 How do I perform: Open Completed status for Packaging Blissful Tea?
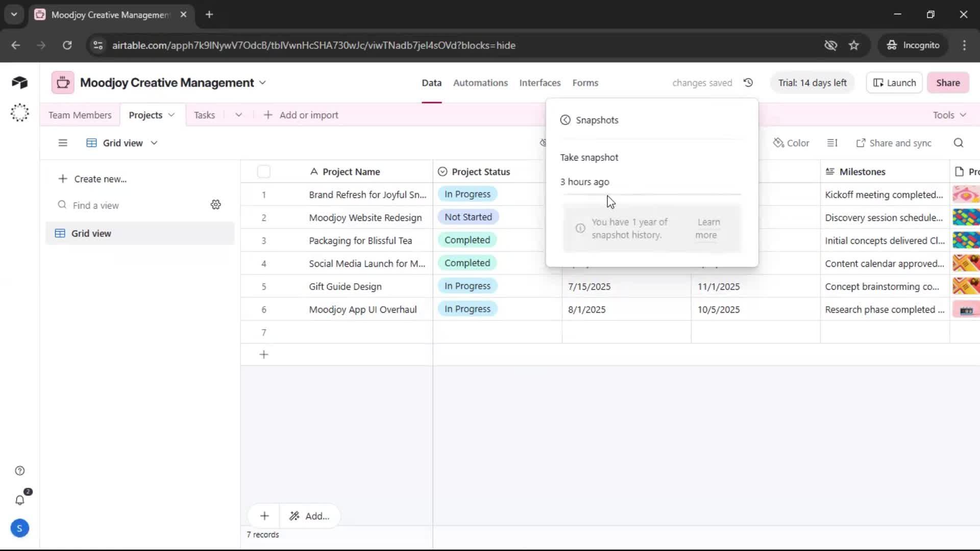pyautogui.click(x=467, y=240)
